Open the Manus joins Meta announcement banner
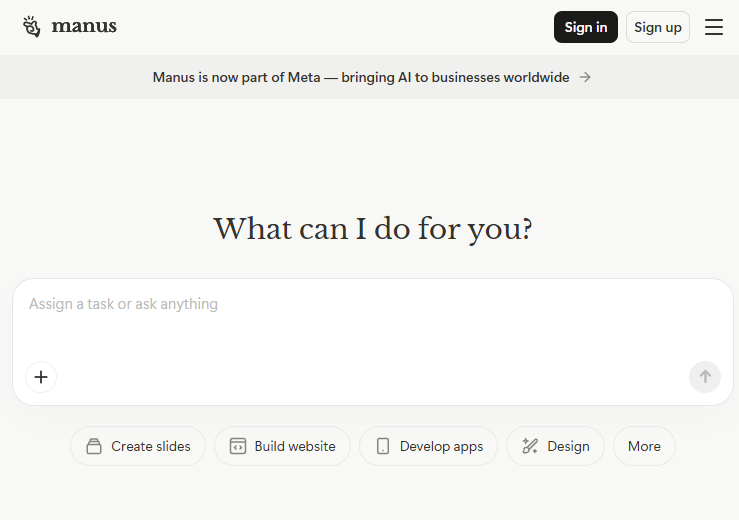Image resolution: width=739 pixels, height=520 pixels. 360,77
